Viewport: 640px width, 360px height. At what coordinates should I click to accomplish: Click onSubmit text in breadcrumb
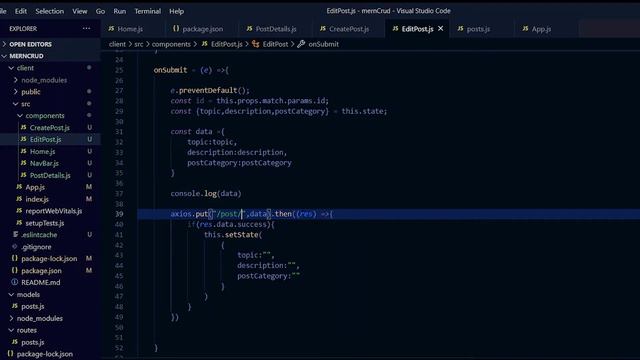(x=323, y=44)
